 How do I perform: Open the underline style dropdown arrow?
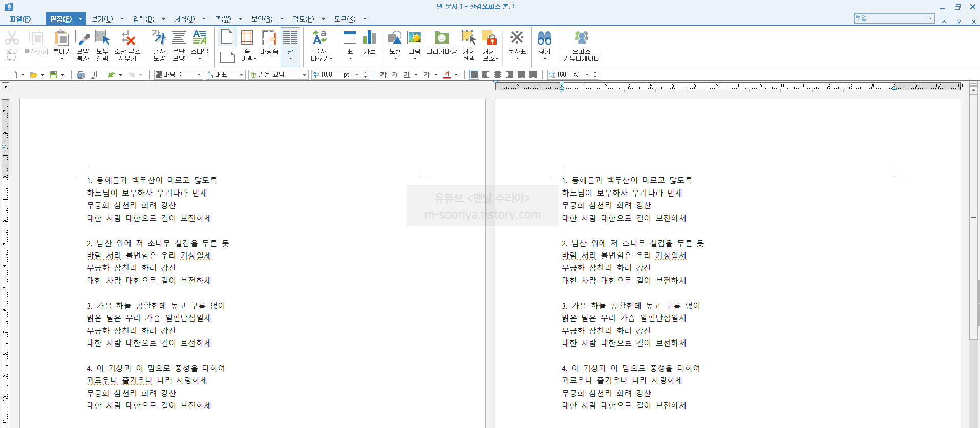(x=416, y=75)
